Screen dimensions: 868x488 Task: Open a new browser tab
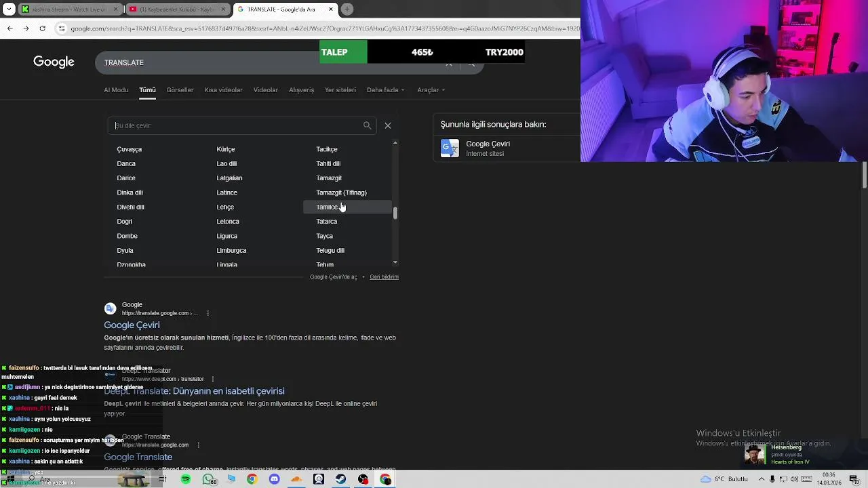click(x=347, y=9)
